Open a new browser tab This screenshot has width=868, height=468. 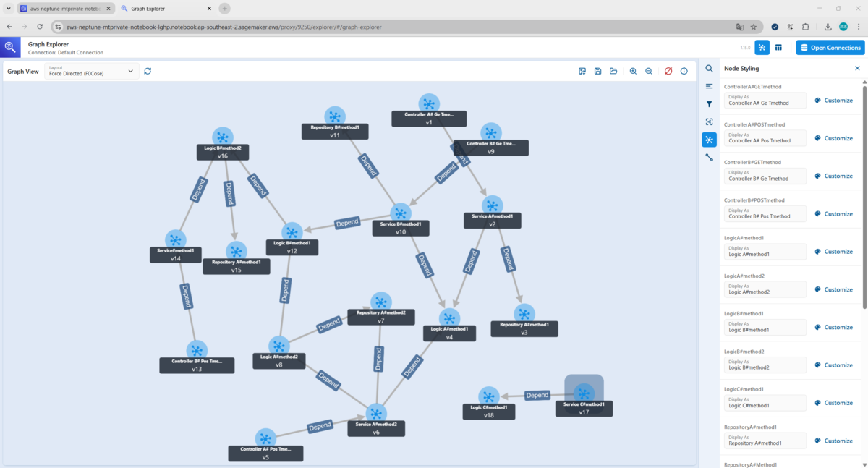click(x=225, y=9)
